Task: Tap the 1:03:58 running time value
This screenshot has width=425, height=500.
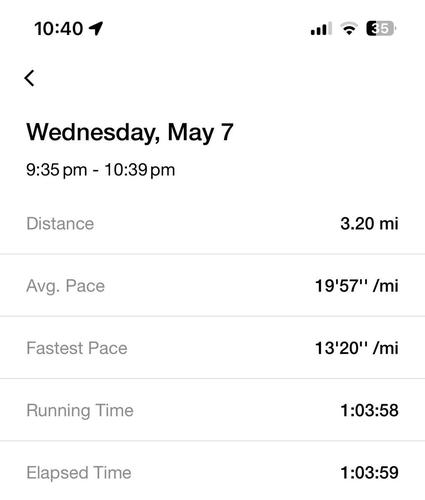Action: point(369,410)
